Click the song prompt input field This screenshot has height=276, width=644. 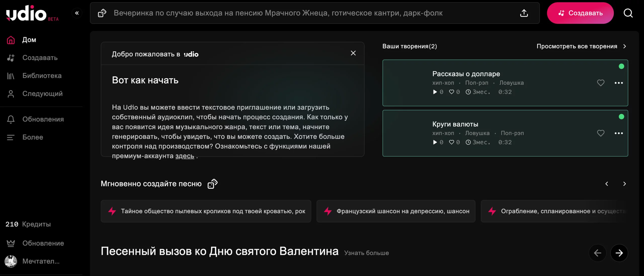[302, 13]
